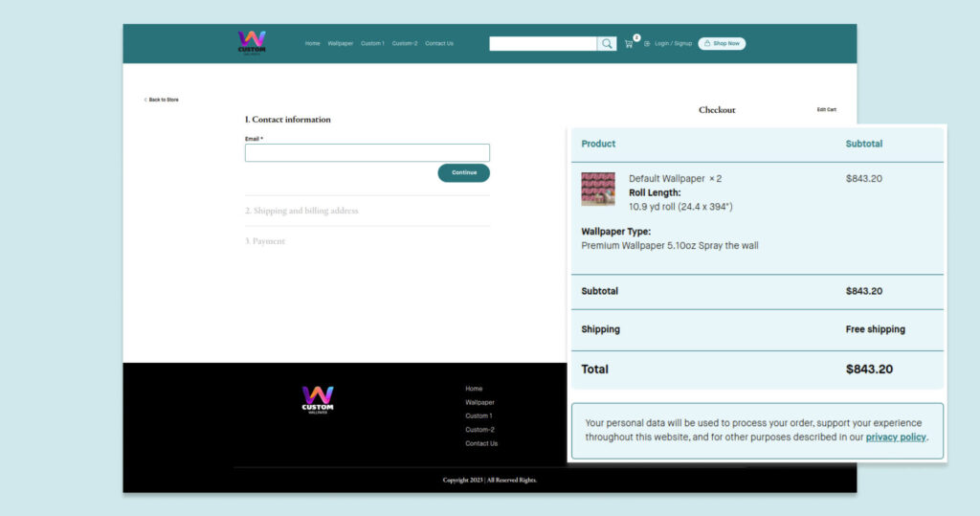
Task: Go to Custom 1 in header menu
Action: pyautogui.click(x=372, y=44)
